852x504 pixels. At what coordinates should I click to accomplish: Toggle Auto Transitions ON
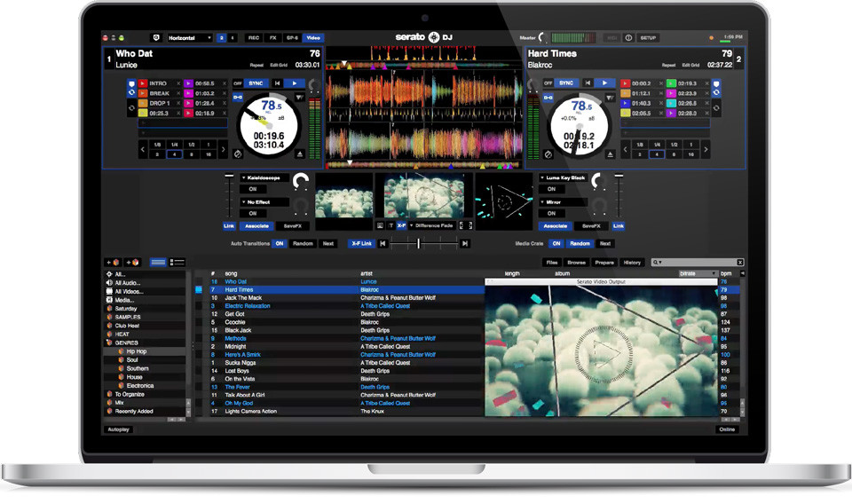279,243
